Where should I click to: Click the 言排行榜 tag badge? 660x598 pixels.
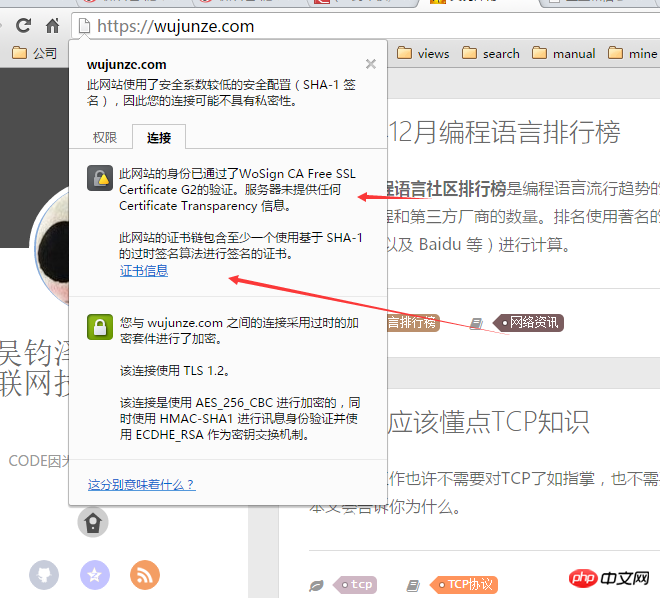pyautogui.click(x=413, y=323)
